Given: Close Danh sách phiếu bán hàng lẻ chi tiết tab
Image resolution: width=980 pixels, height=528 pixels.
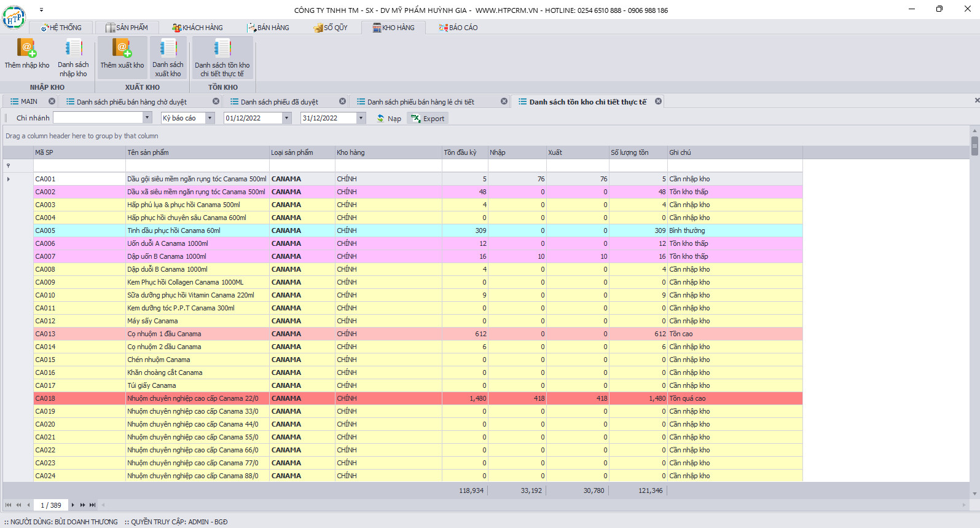Looking at the screenshot, I should point(504,101).
